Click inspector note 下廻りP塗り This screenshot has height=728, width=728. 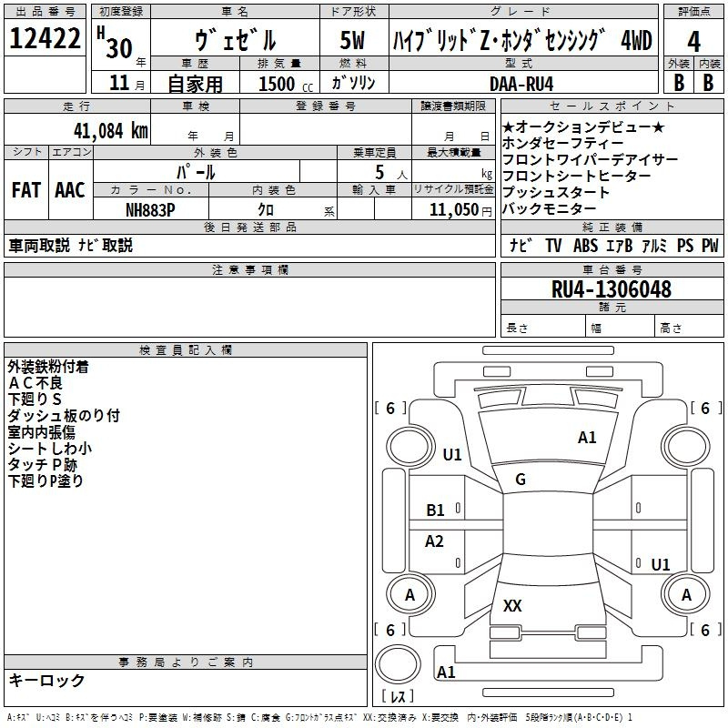pos(45,481)
